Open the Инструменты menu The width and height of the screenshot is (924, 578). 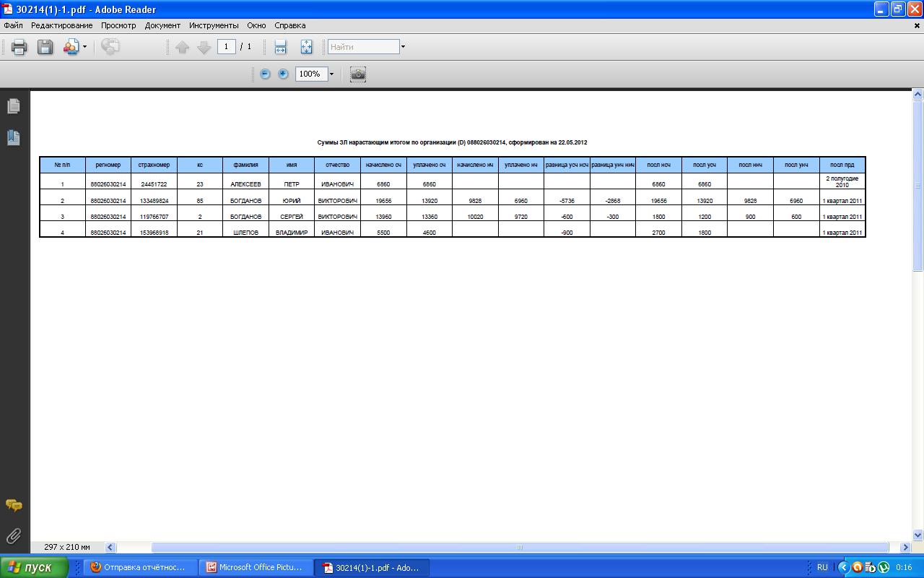coord(214,25)
